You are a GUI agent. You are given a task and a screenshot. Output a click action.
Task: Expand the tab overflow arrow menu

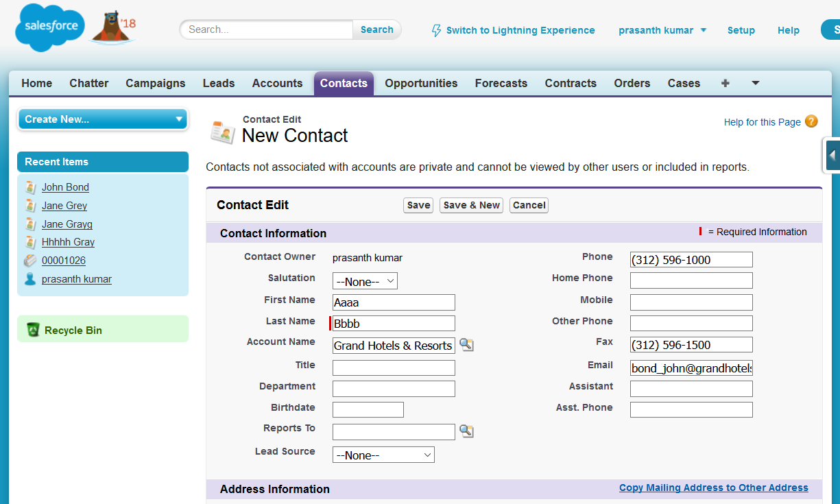click(756, 83)
